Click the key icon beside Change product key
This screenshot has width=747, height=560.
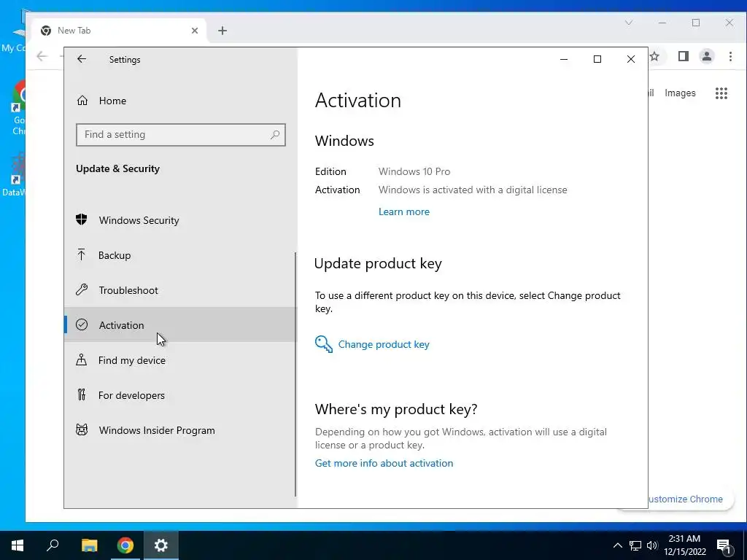[x=323, y=344]
